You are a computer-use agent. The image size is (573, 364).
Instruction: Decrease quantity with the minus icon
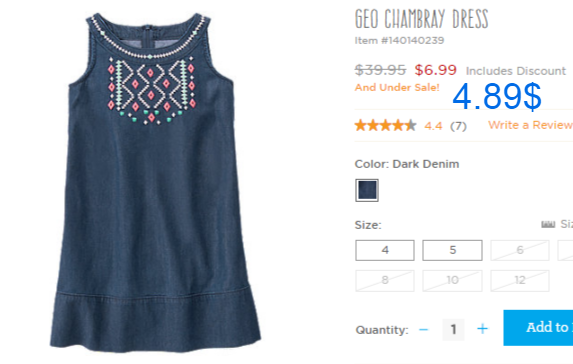point(423,330)
